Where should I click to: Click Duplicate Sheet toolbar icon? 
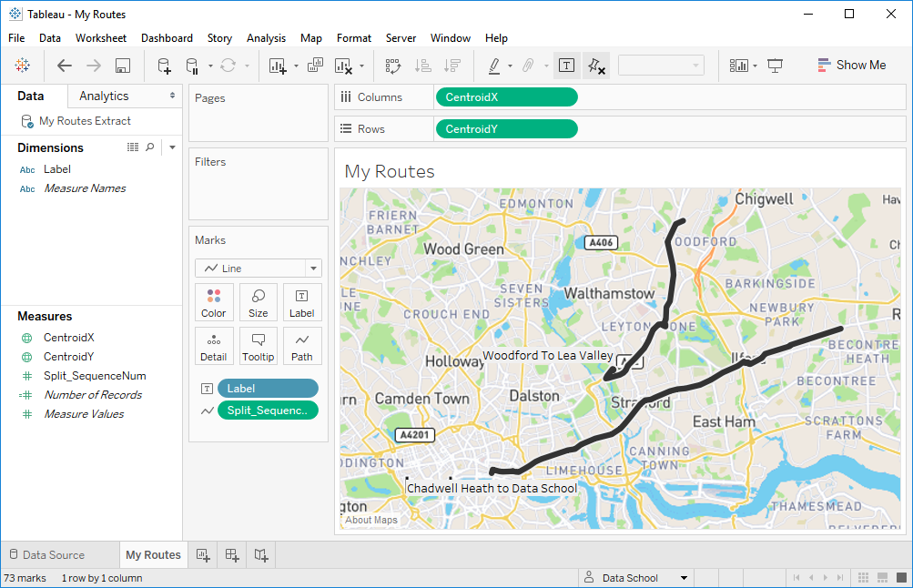315,66
